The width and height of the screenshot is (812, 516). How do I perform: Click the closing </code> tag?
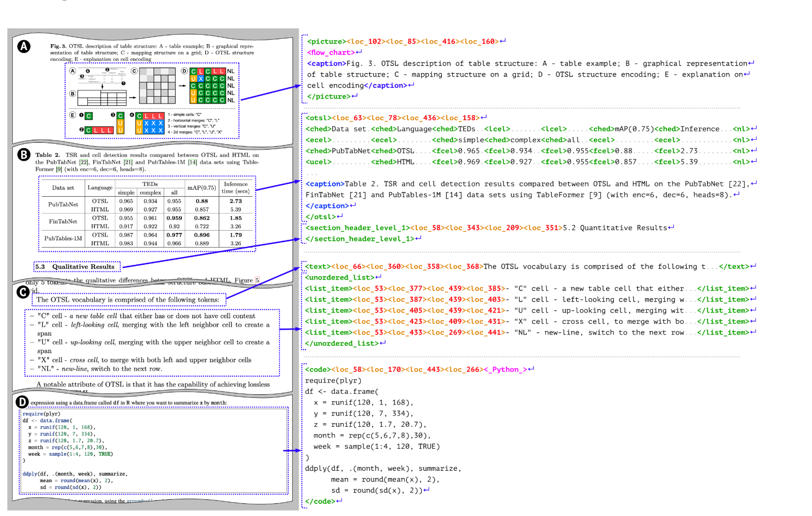tap(320, 501)
